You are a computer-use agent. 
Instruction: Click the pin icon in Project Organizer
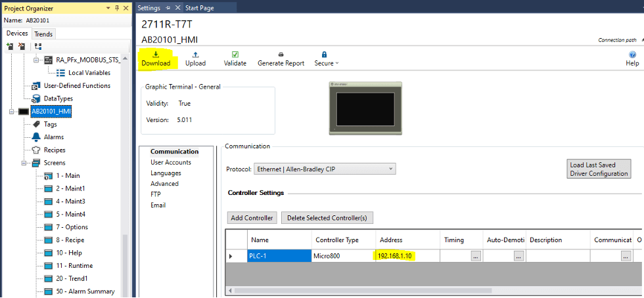[117, 9]
